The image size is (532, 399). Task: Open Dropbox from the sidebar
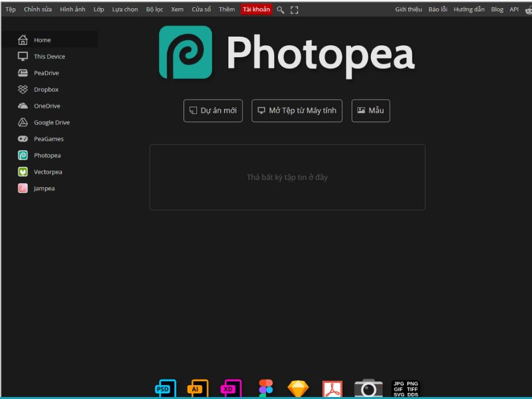pos(46,89)
